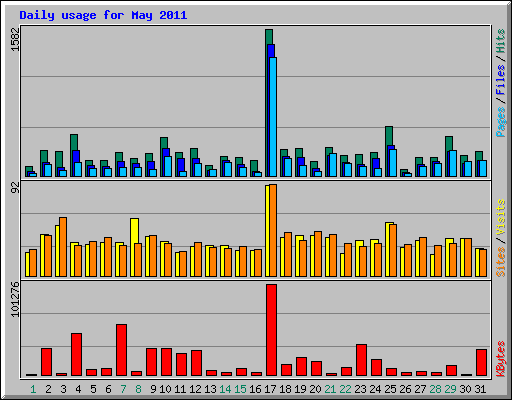The image size is (512, 400).
Task: Click the red KBytes bar for day 31
Action: [x=481, y=363]
